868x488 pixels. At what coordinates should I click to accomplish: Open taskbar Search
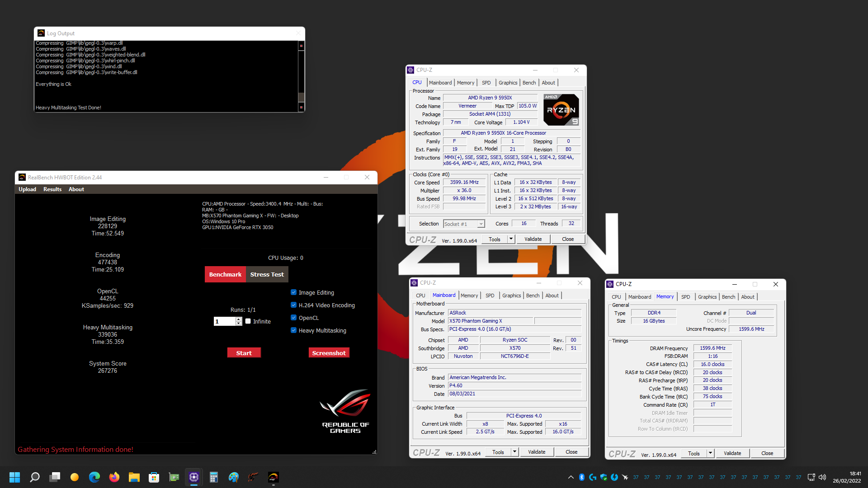point(35,477)
